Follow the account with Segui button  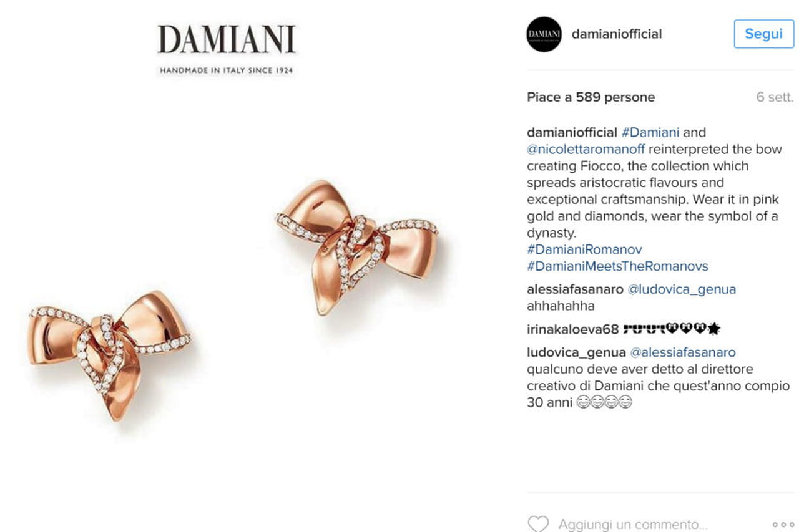coord(763,34)
